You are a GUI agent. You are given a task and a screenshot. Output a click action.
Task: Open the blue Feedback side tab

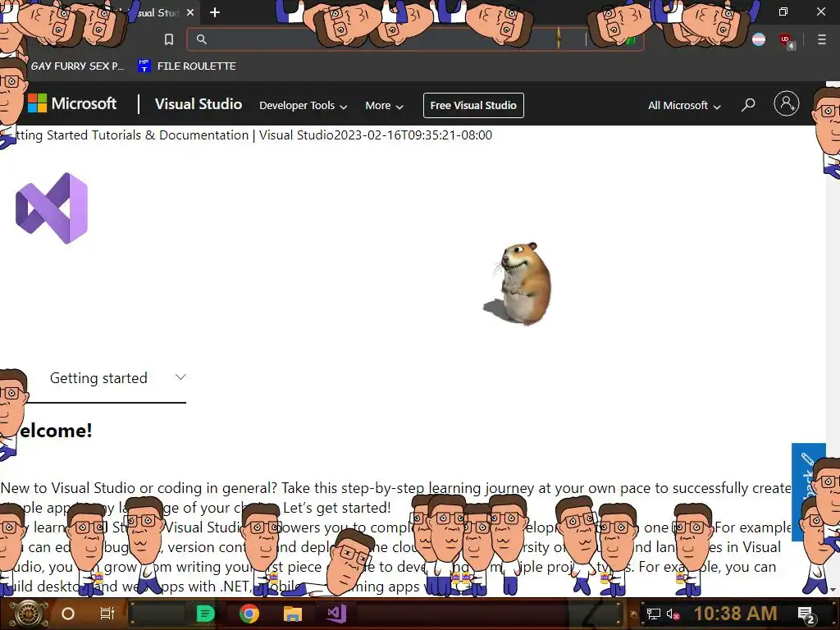click(x=808, y=492)
